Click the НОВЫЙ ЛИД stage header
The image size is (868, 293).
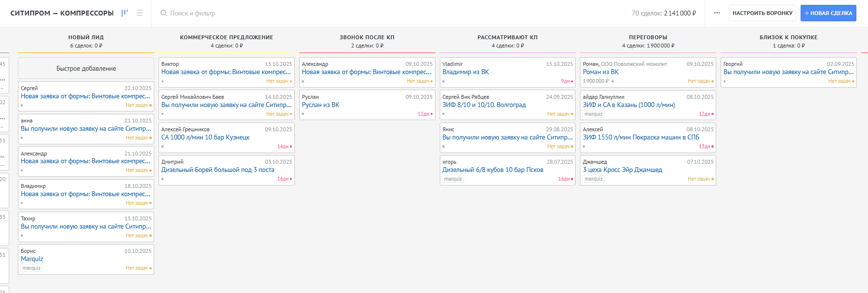[x=86, y=37]
